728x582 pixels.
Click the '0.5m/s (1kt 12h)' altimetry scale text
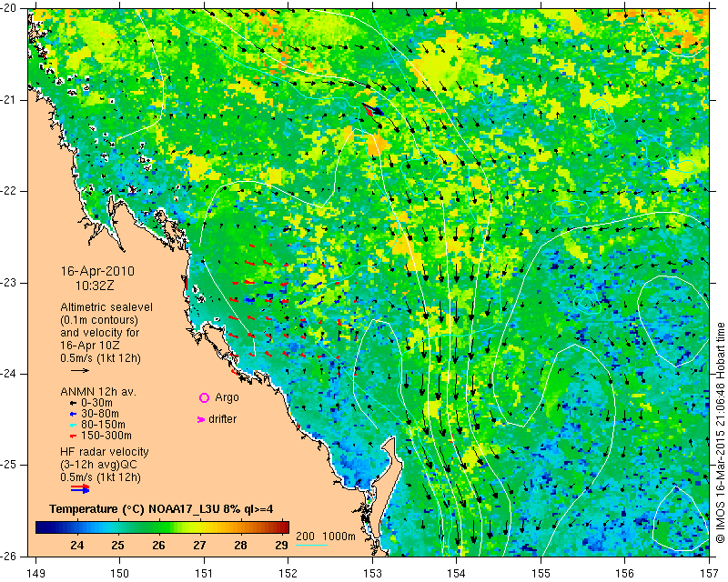click(x=100, y=358)
